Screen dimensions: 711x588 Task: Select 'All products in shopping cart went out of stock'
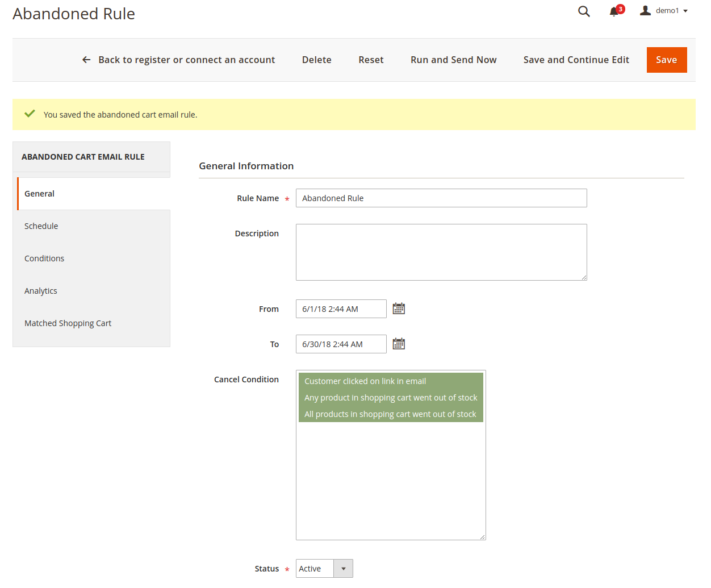coord(390,414)
